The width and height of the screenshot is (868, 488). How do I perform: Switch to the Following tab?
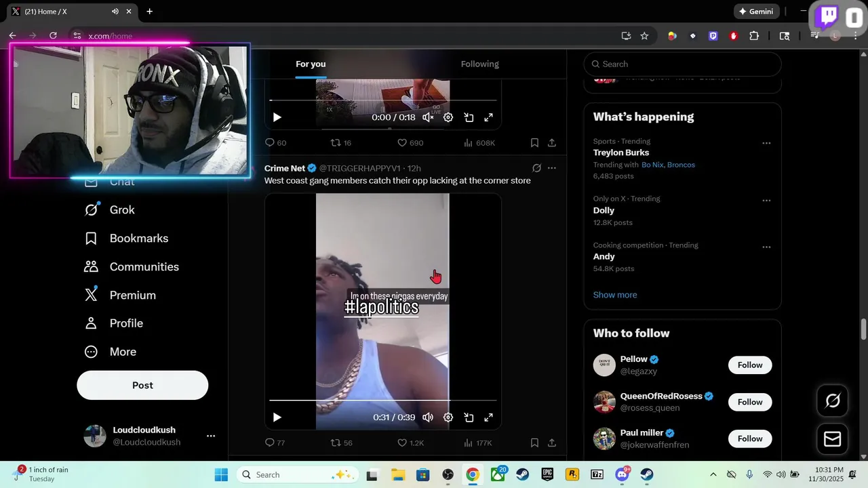[479, 64]
